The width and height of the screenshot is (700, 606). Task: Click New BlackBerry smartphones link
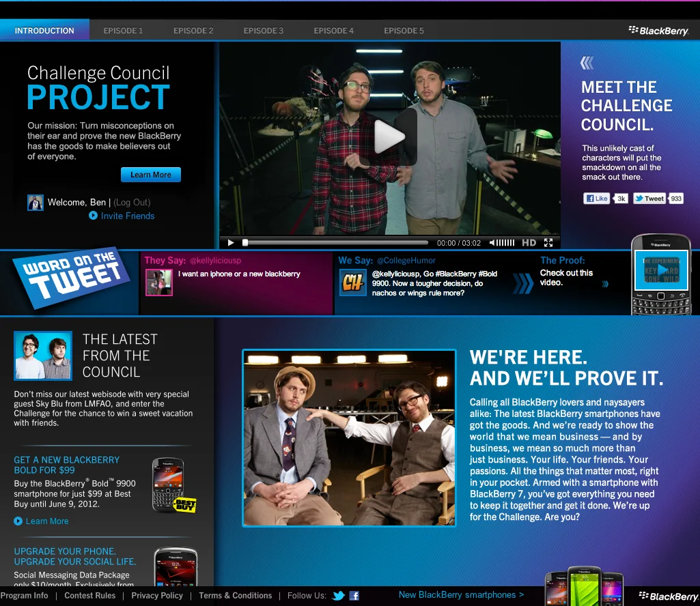pyautogui.click(x=461, y=595)
